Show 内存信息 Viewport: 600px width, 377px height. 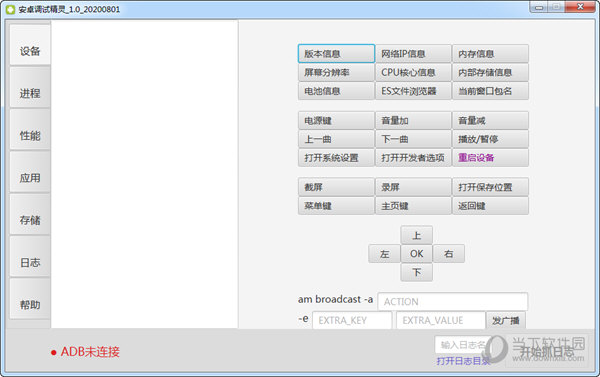point(491,54)
